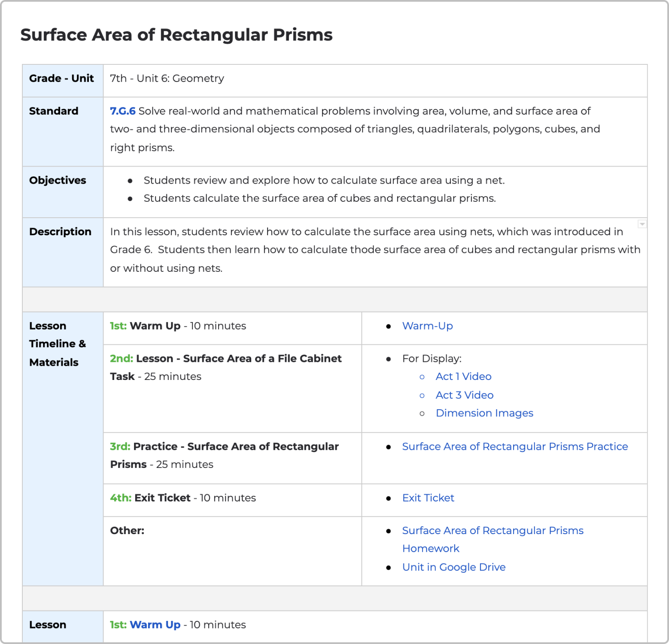Click the Description paragraph text
This screenshot has width=669, height=644.
pos(375,250)
